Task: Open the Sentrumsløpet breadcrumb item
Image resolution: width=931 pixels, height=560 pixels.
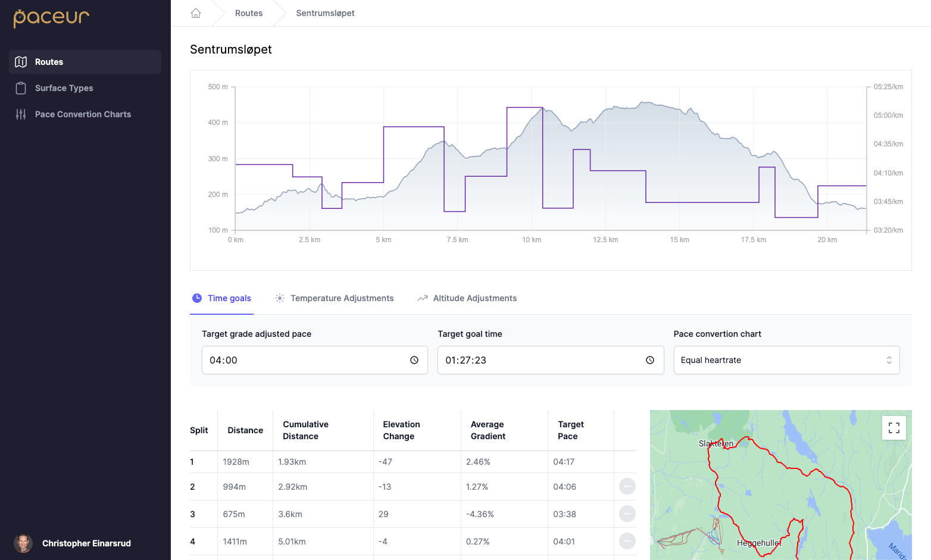Action: point(325,12)
